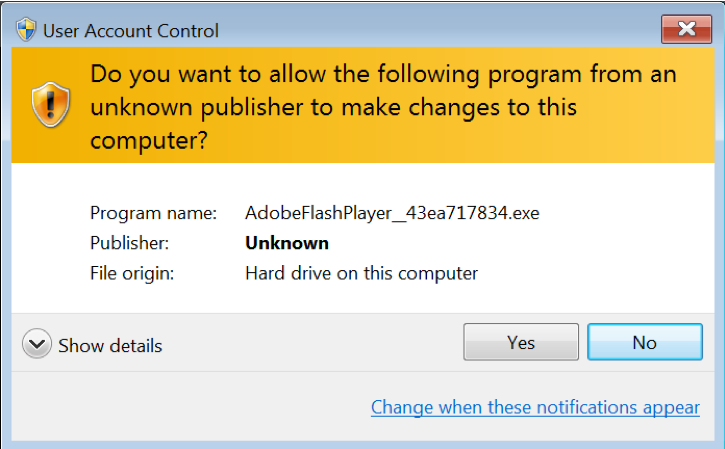The height and width of the screenshot is (449, 725).
Task: Click the 'User Account Control' title text
Action: [x=131, y=31]
